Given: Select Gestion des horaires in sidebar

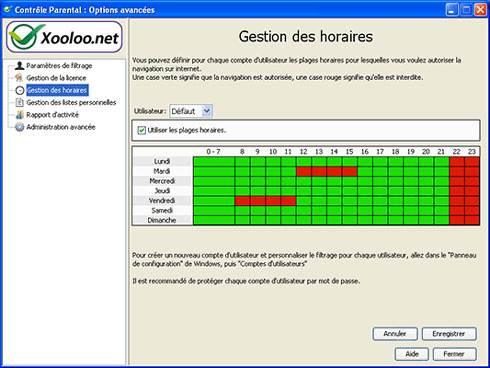Looking at the screenshot, I should pyautogui.click(x=57, y=90).
